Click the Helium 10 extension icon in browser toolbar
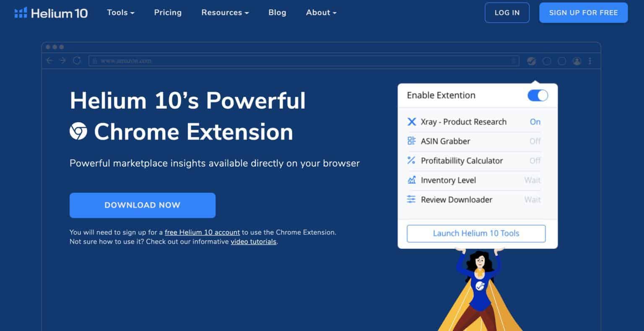This screenshot has width=644, height=331. click(x=532, y=61)
